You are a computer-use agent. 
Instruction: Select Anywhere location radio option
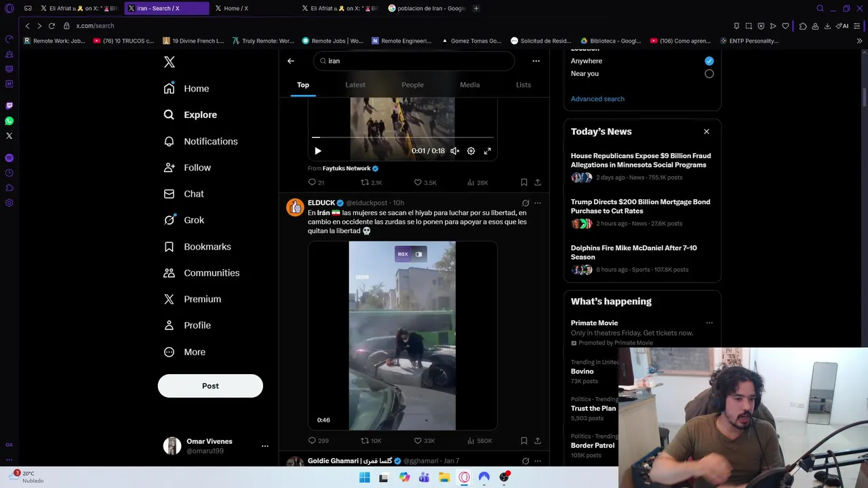click(709, 61)
